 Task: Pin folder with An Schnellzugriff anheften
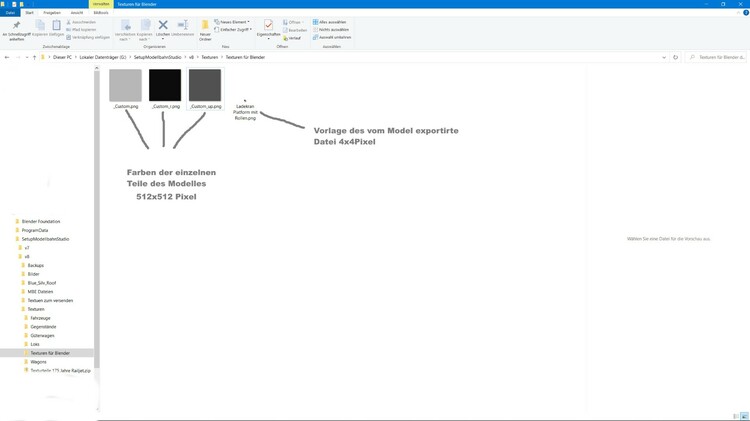17,27
